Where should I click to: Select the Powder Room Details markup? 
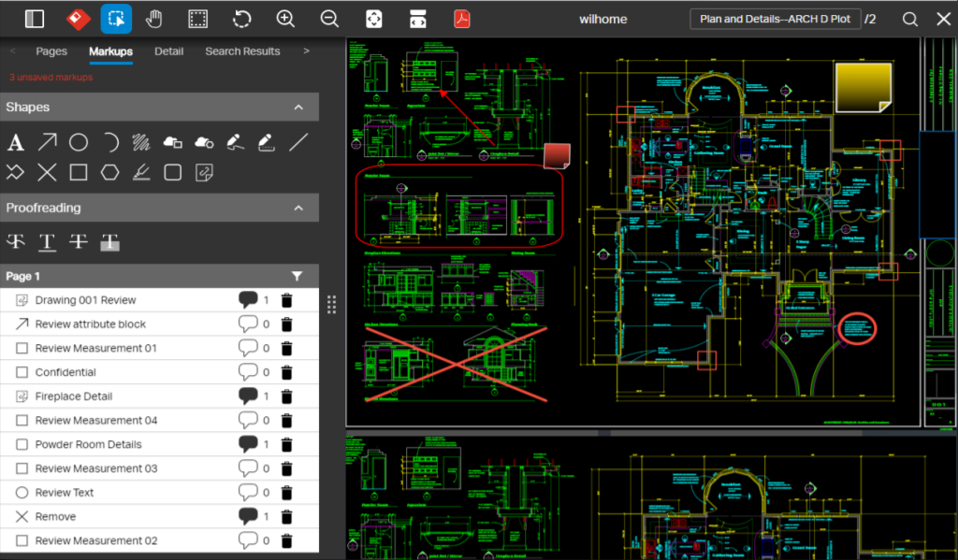coord(89,445)
